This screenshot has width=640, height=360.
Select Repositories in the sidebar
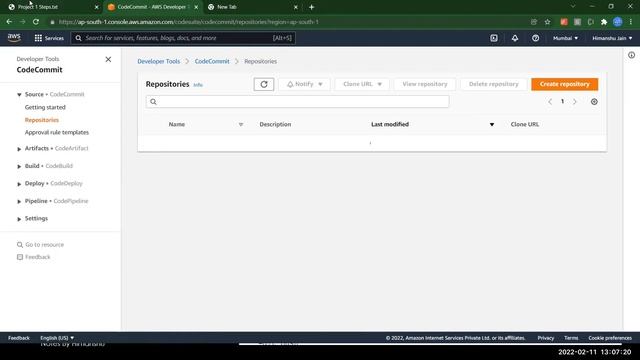[x=42, y=120]
